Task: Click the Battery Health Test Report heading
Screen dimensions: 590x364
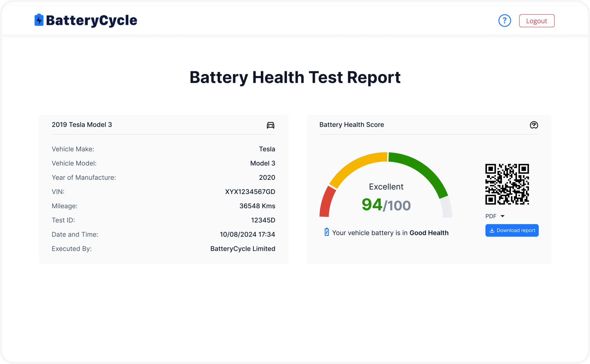Action: pos(295,77)
